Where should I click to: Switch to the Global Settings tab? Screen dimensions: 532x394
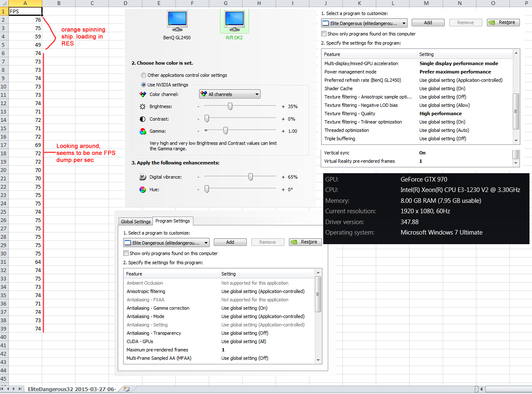[135, 222]
